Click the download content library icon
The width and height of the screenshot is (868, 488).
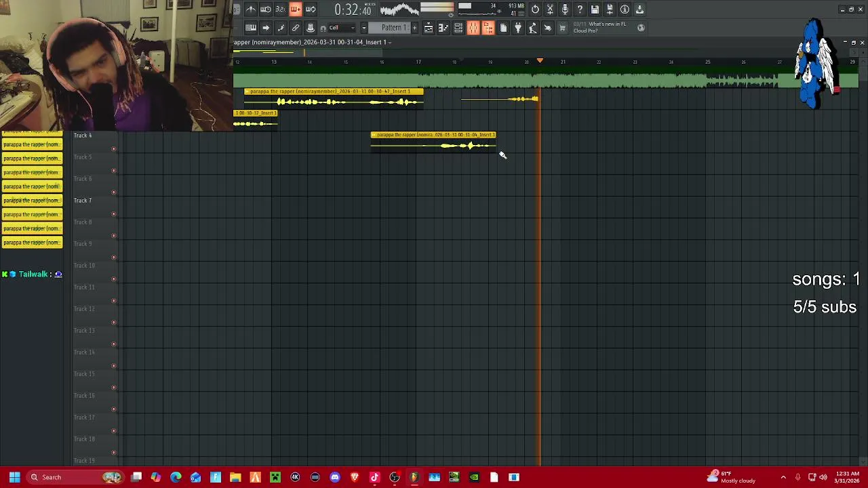coord(639,9)
